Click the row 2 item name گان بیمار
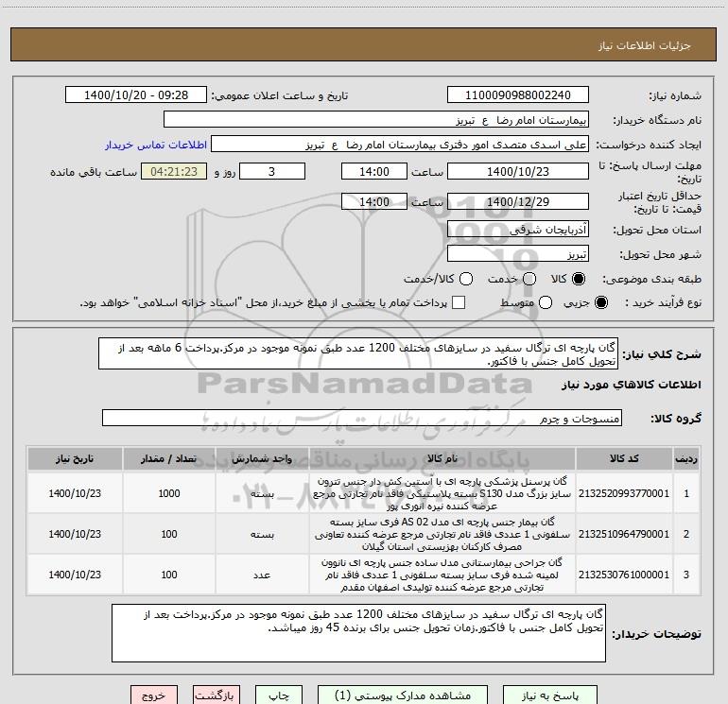 click(x=442, y=534)
